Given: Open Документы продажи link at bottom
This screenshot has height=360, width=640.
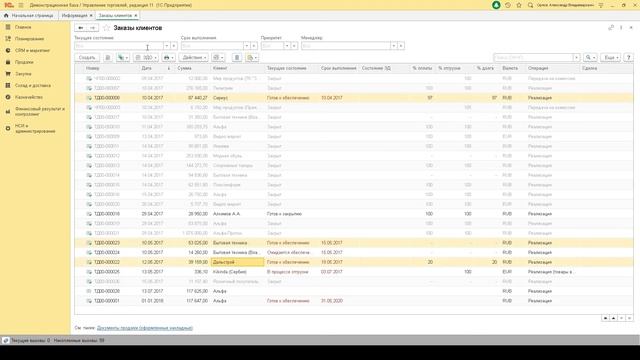Looking at the screenshot, I should click(144, 328).
